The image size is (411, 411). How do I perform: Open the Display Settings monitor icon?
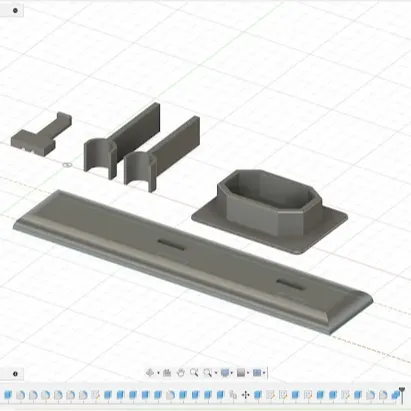225,373
